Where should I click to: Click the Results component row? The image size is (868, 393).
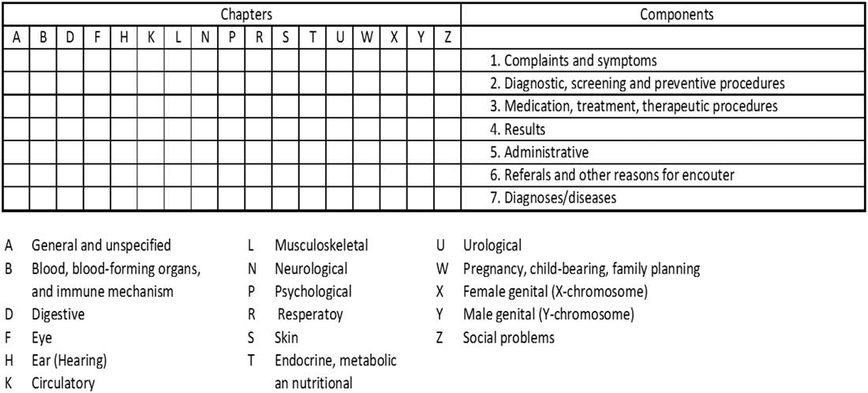(516, 129)
